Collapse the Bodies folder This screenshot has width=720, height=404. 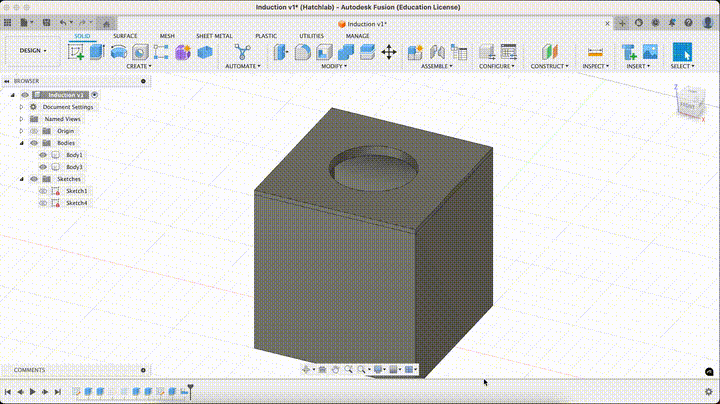click(21, 143)
